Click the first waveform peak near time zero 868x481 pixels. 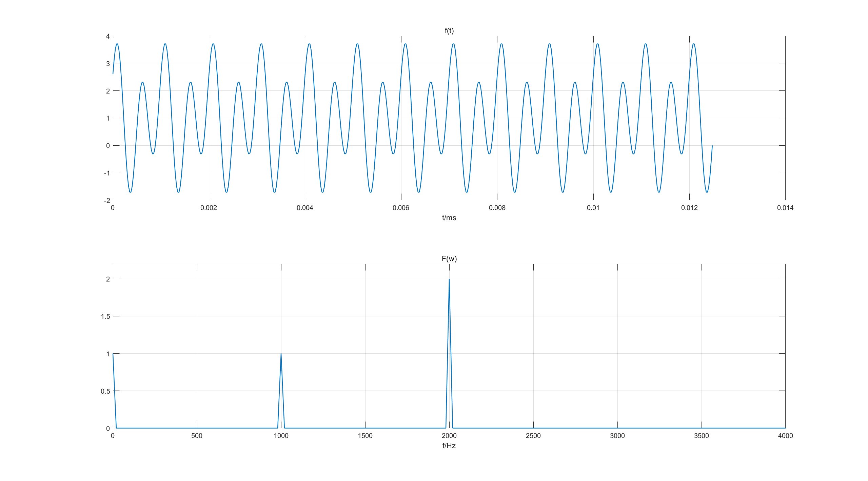(x=117, y=44)
